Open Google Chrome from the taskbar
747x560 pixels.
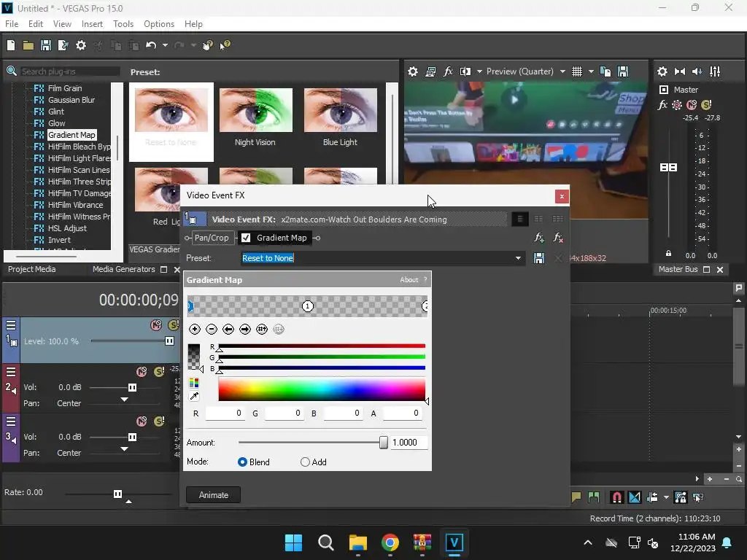pyautogui.click(x=390, y=542)
